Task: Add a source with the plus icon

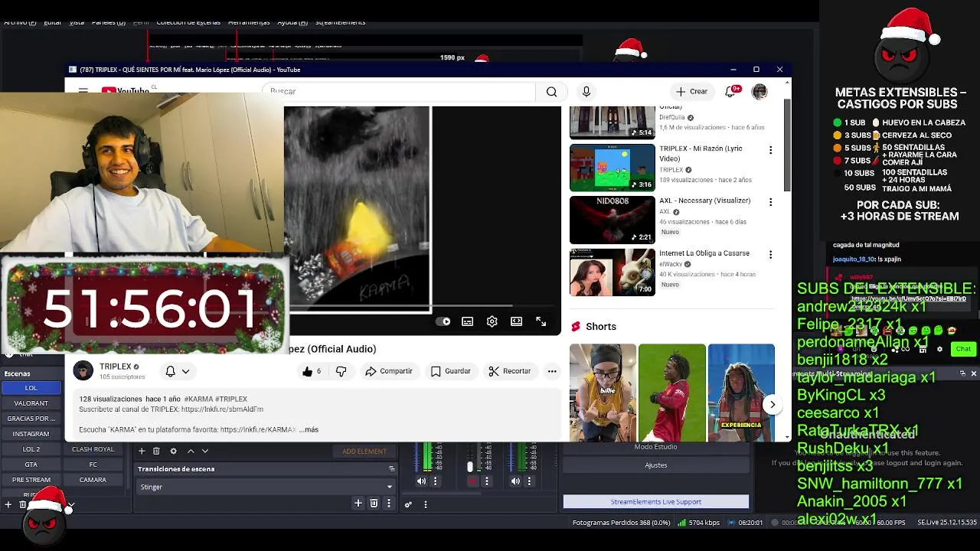Action: [142, 451]
